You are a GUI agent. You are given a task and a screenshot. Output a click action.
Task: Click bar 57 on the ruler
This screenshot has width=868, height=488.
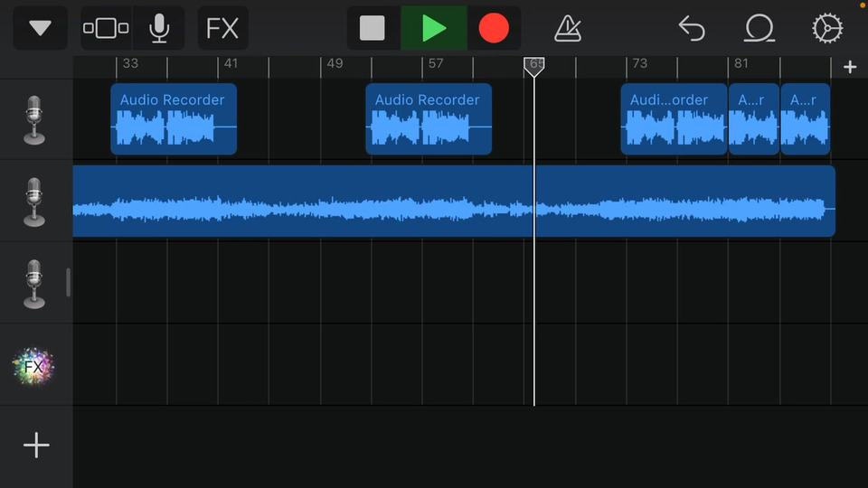pos(436,63)
